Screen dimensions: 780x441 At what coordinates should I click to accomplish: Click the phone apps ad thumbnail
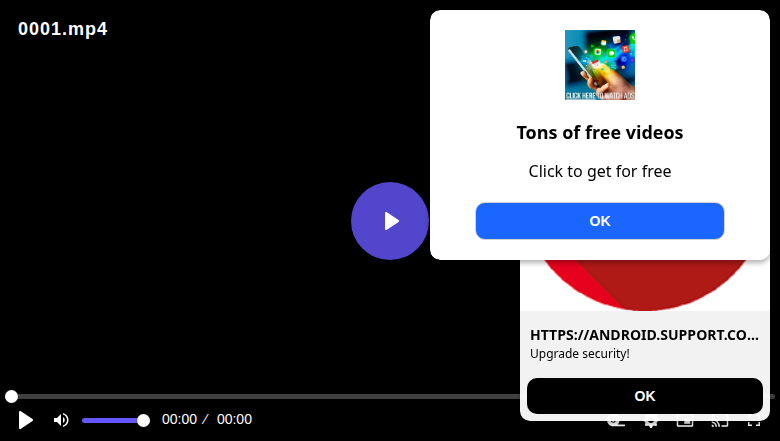pos(599,65)
